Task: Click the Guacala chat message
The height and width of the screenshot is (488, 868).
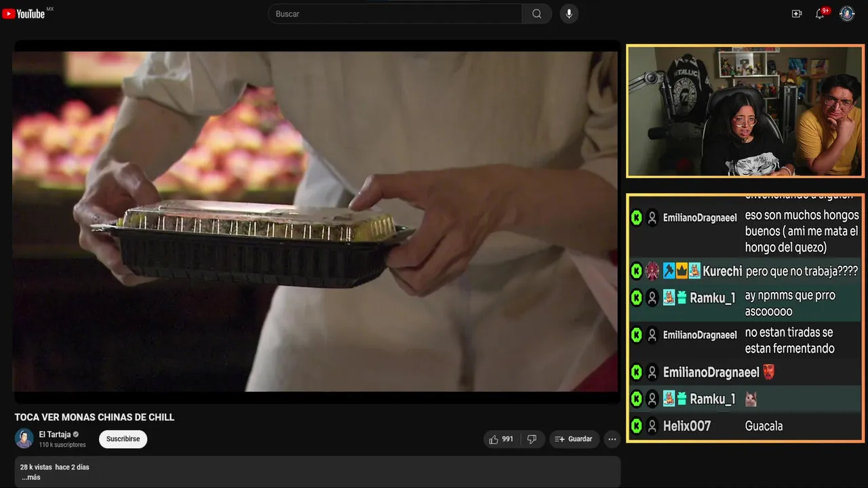Action: [x=764, y=426]
